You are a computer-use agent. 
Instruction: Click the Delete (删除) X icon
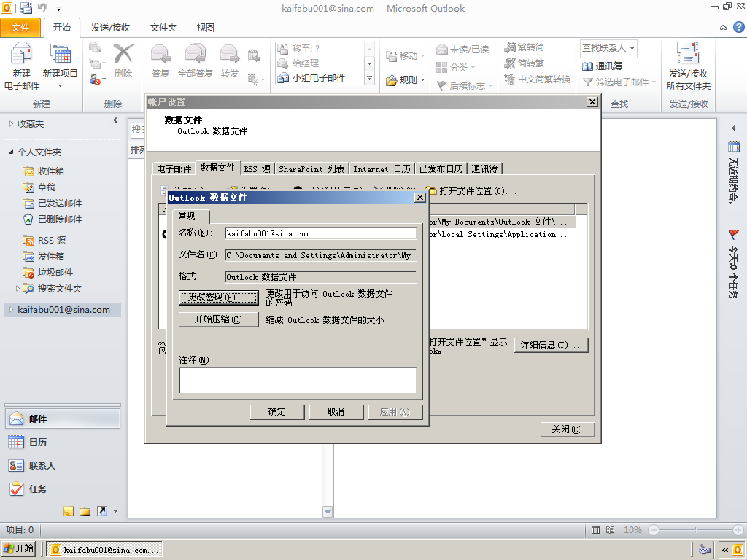coord(123,53)
